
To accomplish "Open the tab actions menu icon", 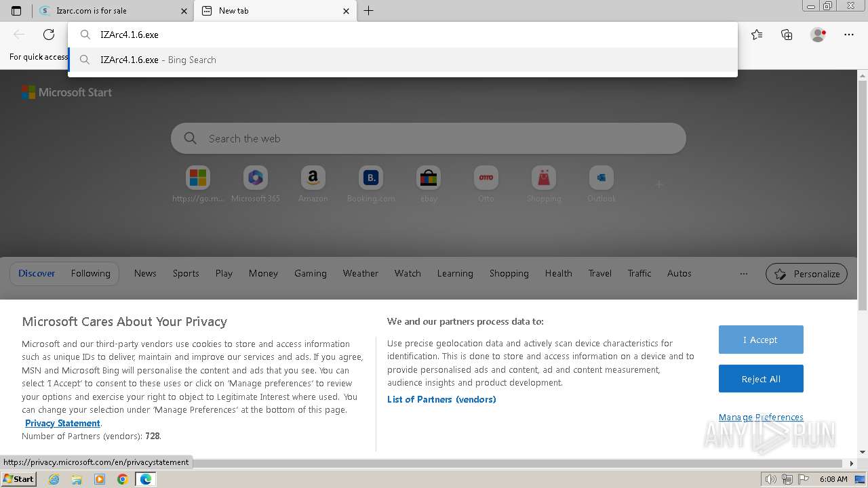I will pyautogui.click(x=16, y=11).
